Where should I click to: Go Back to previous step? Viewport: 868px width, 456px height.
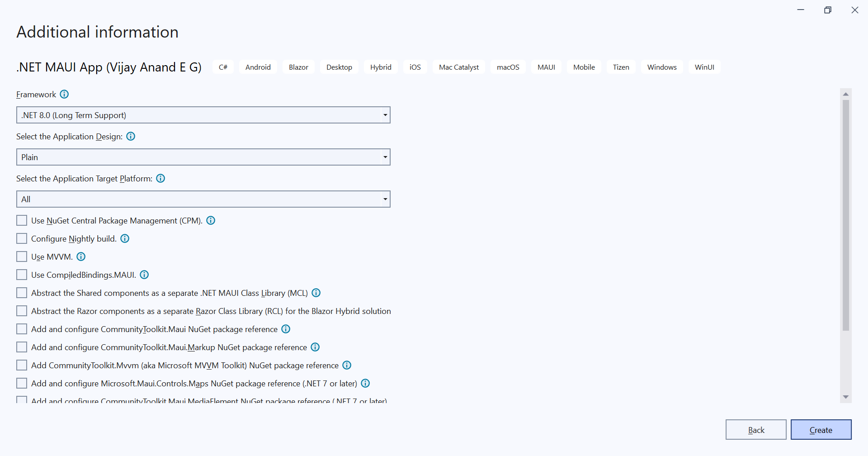756,430
